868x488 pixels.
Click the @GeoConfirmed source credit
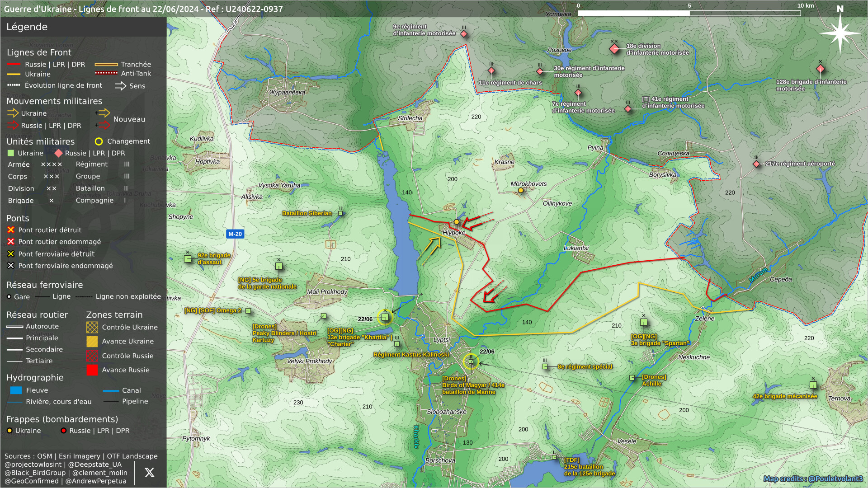tap(32, 481)
